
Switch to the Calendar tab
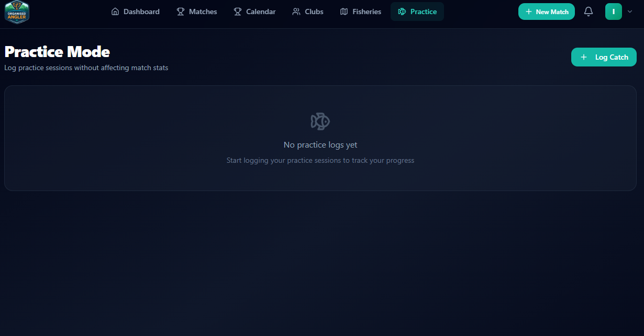click(x=261, y=12)
